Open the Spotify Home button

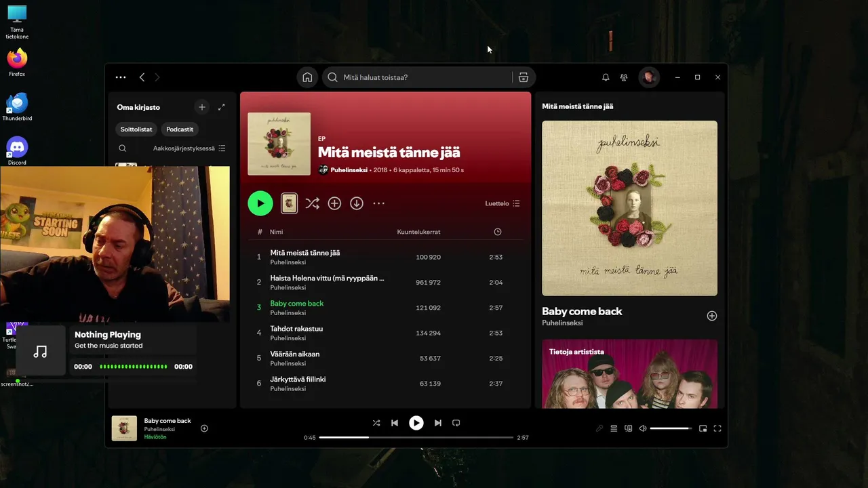(307, 77)
